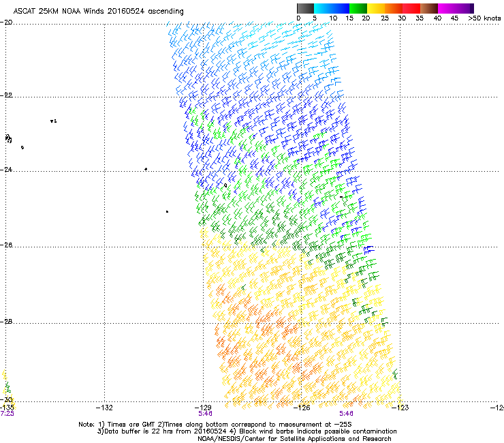Click the title 'ASCAT 25KM NOAA Winds 20160524 ascending'
Viewport: 504px width, 443px height.
click(x=98, y=12)
